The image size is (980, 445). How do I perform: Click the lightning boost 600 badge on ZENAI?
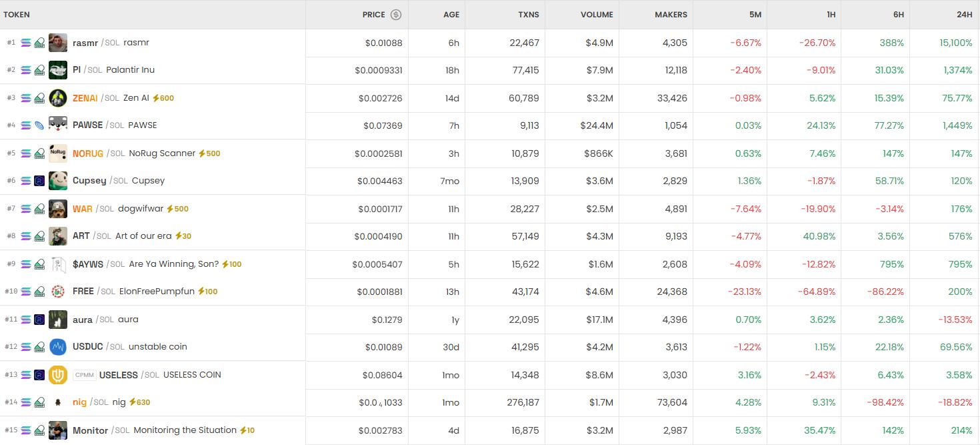[163, 98]
